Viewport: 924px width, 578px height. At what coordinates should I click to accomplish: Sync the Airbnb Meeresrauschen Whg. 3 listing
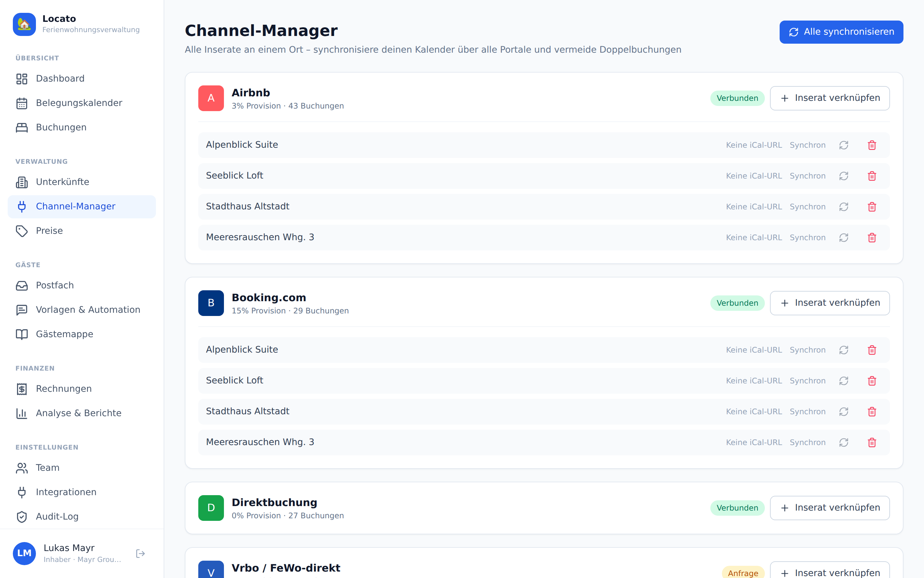click(x=844, y=238)
